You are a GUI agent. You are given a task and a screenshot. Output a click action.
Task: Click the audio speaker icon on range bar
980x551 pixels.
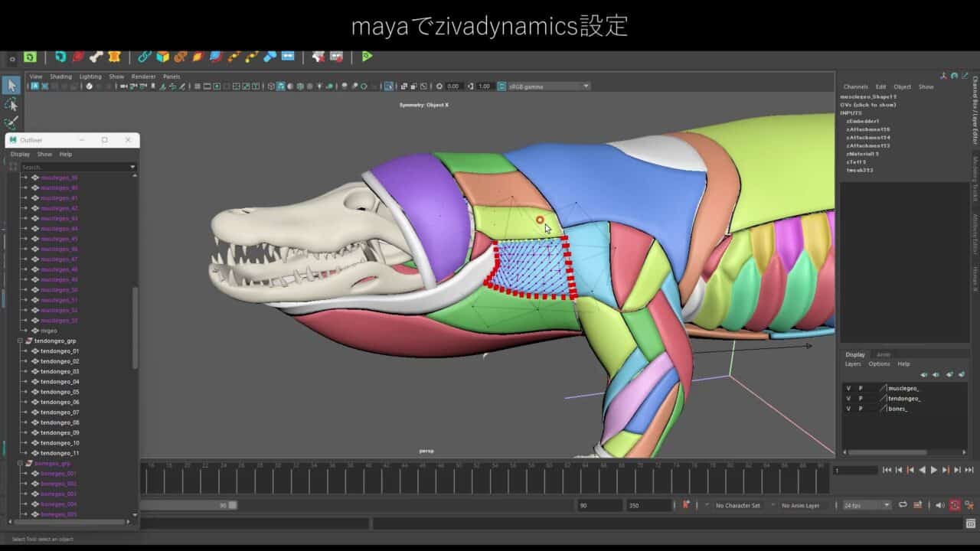click(x=939, y=505)
